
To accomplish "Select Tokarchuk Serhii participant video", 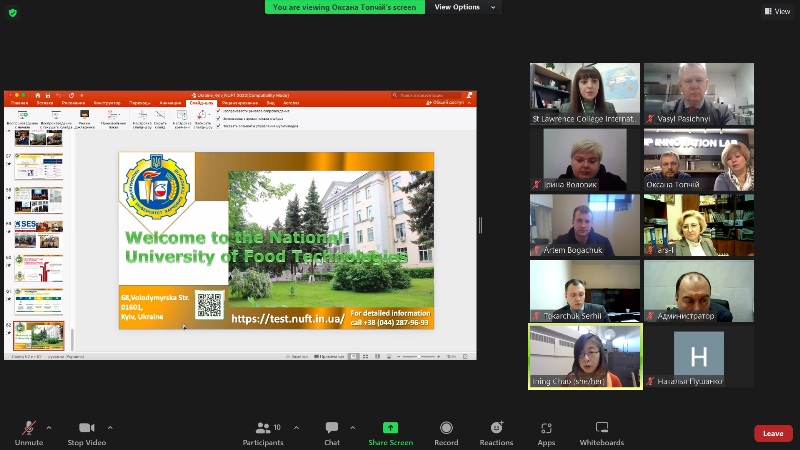I will pyautogui.click(x=585, y=291).
